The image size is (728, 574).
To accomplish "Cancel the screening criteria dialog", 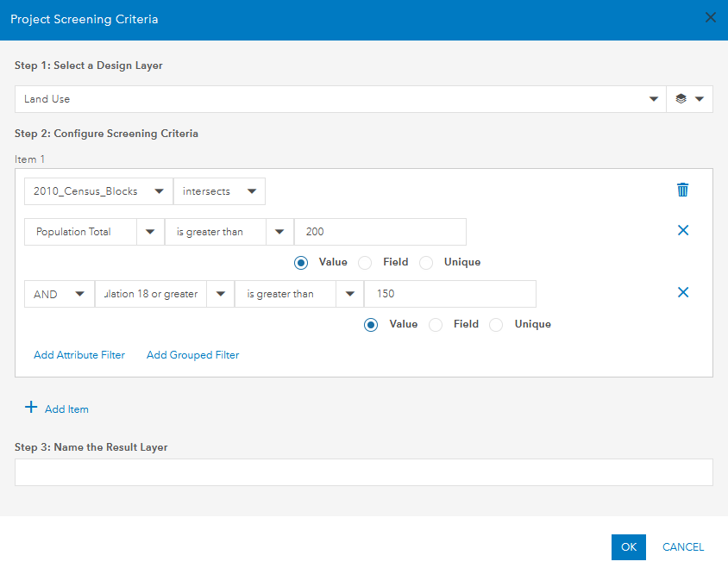I will [682, 546].
